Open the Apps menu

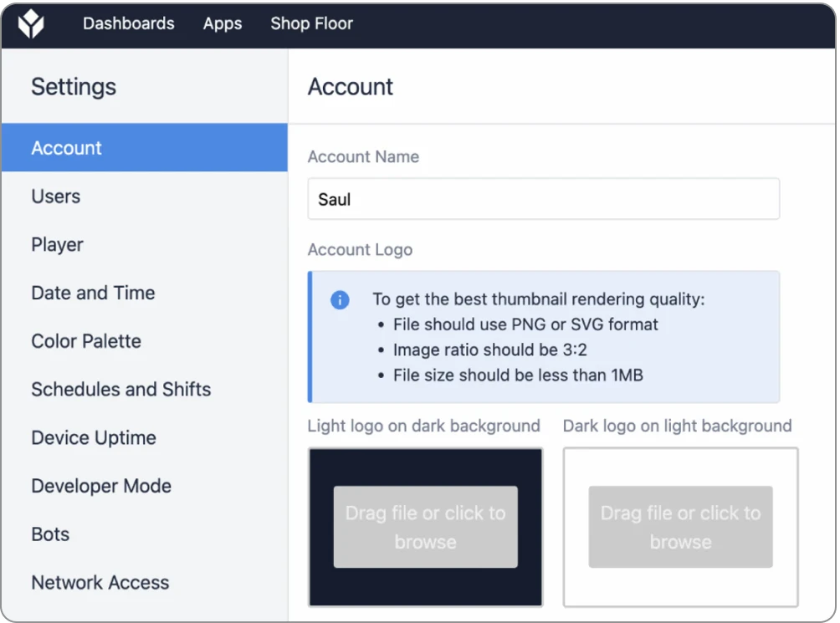click(223, 23)
